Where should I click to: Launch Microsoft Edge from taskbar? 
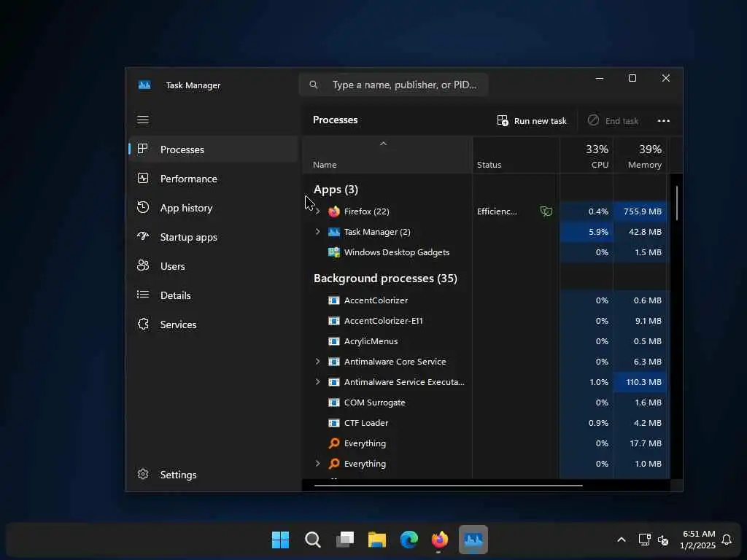[409, 540]
